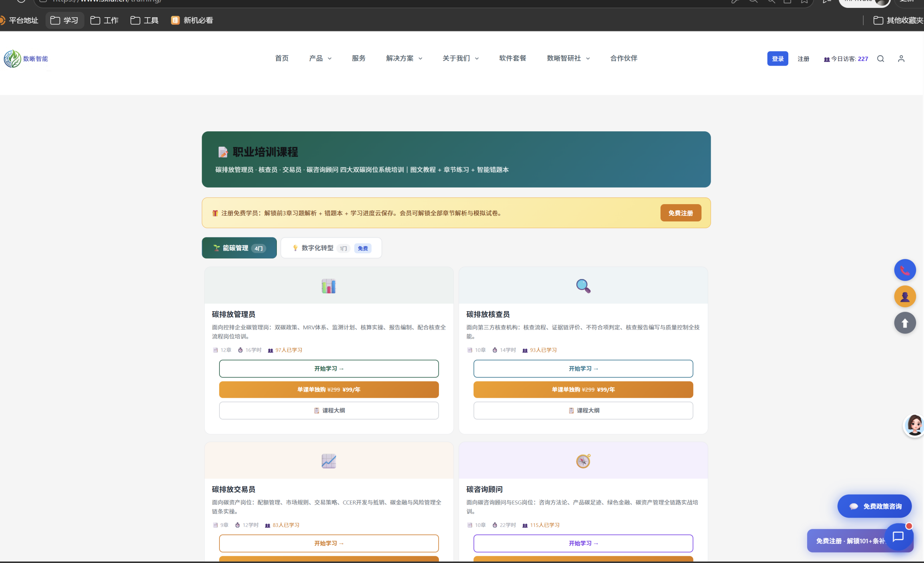Click the search magnifier icon in header
This screenshot has width=924, height=563.
pyautogui.click(x=880, y=58)
